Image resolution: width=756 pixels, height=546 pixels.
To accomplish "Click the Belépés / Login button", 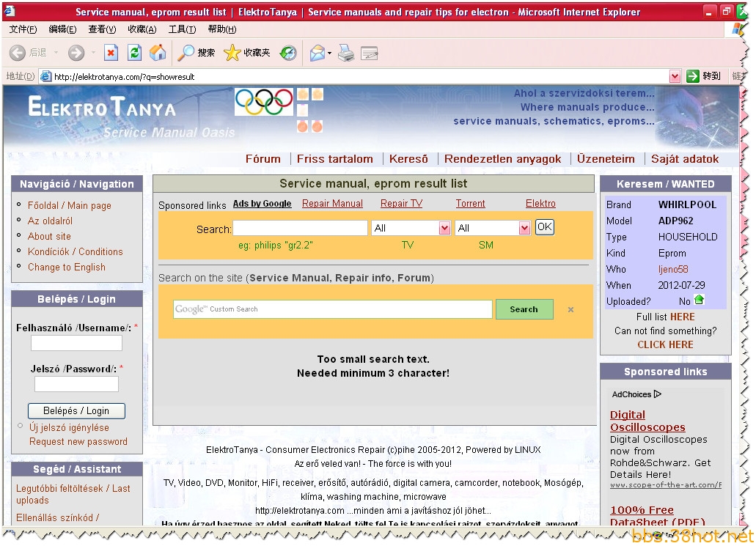I will [76, 410].
